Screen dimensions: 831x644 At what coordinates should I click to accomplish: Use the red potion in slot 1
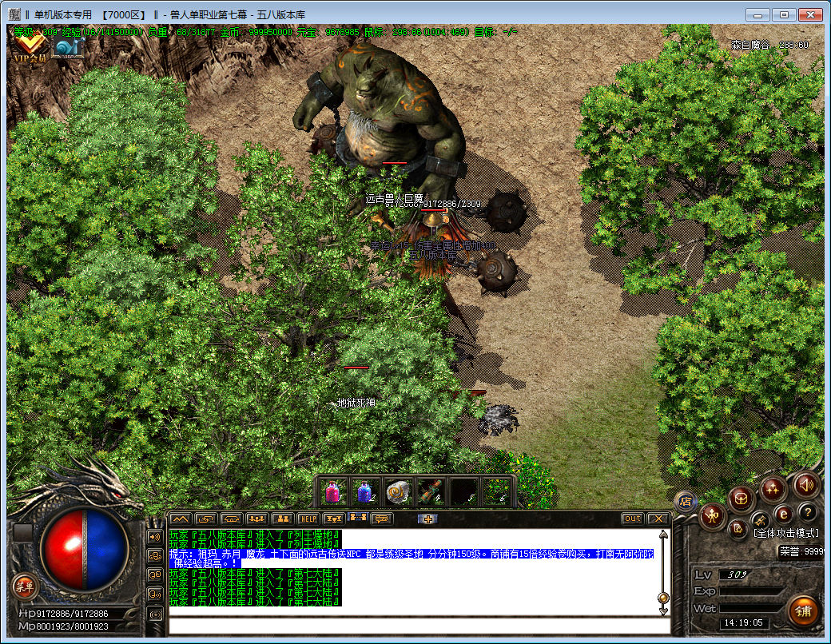(x=333, y=492)
